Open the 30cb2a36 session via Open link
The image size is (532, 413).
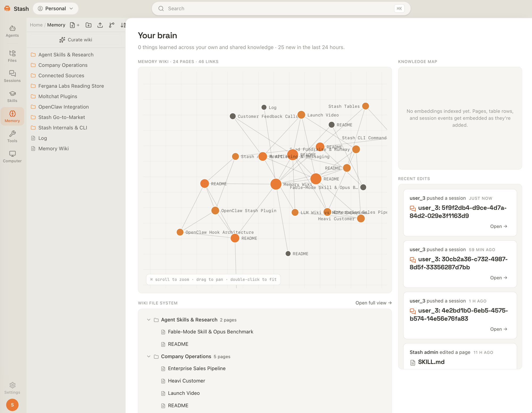click(x=498, y=278)
